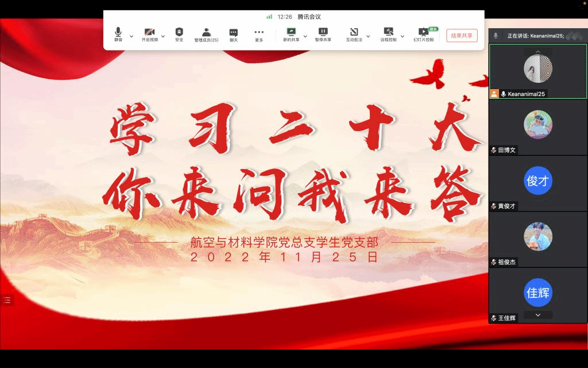Expand video options arrow beside 开启视频
The image size is (588, 368).
coord(163,36)
